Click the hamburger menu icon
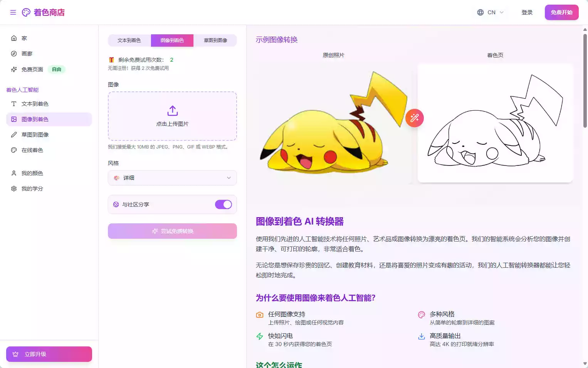The image size is (588, 368). coord(13,12)
